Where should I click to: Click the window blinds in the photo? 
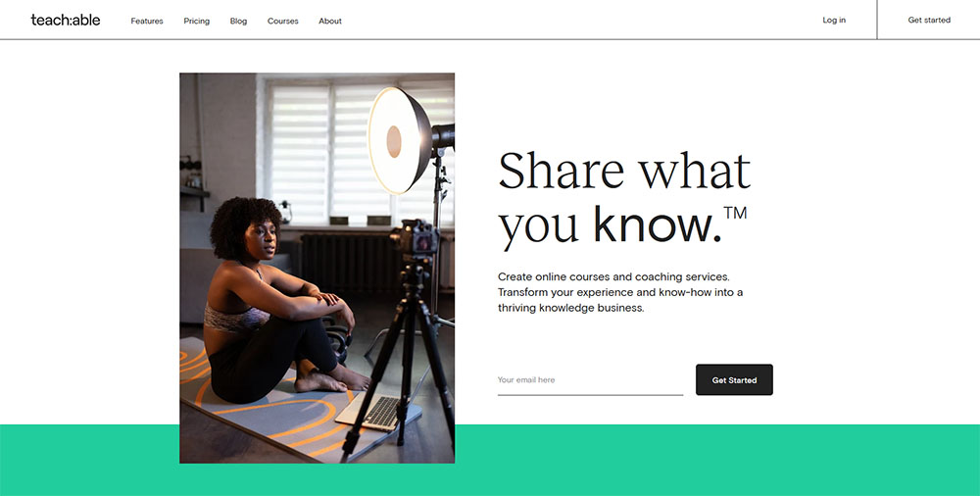click(330, 150)
